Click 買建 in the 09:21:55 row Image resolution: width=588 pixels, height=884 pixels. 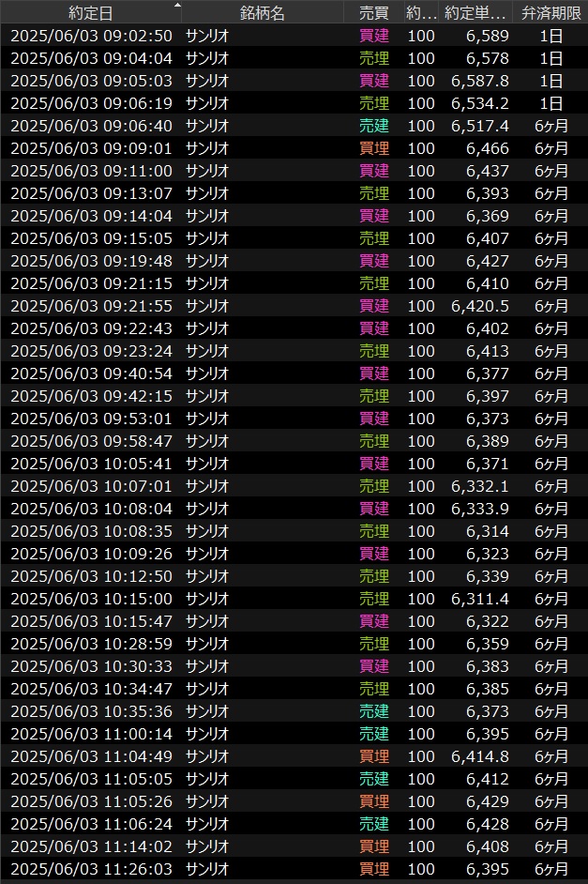(374, 306)
